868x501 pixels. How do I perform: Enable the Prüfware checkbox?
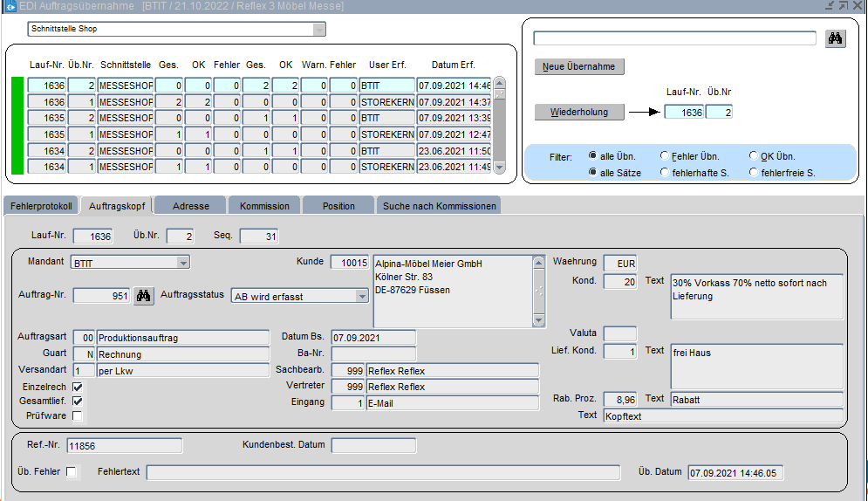(78, 416)
